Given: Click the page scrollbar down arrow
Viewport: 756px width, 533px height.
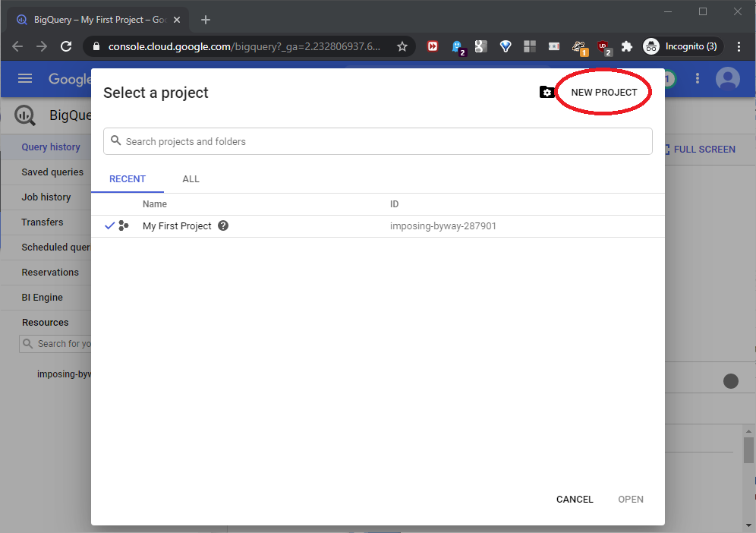Looking at the screenshot, I should click(x=748, y=525).
